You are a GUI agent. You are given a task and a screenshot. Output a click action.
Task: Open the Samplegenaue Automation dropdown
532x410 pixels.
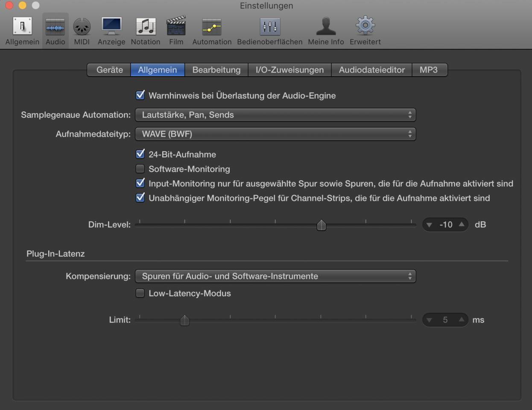[x=275, y=115]
